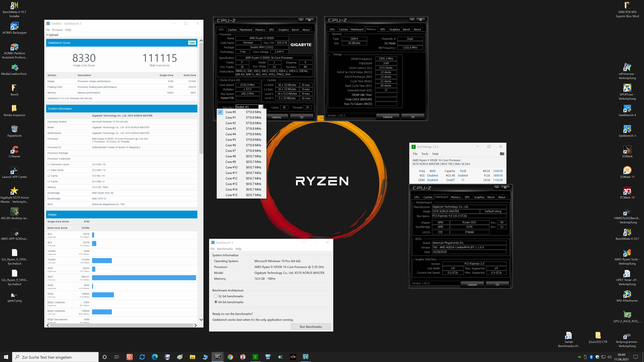
Task: Switch to SPD tab in Memory CPU-Z window
Action: click(x=383, y=29)
